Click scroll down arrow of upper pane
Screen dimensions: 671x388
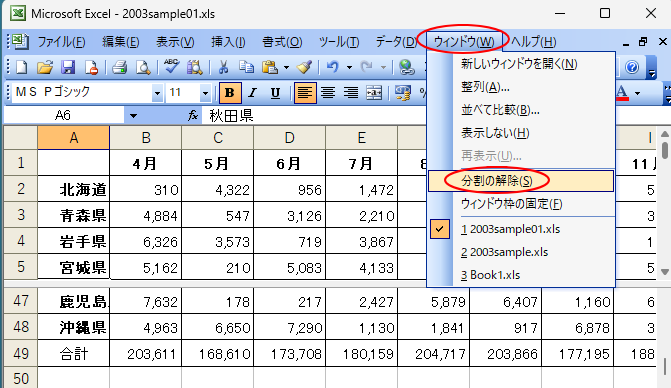pos(664,272)
